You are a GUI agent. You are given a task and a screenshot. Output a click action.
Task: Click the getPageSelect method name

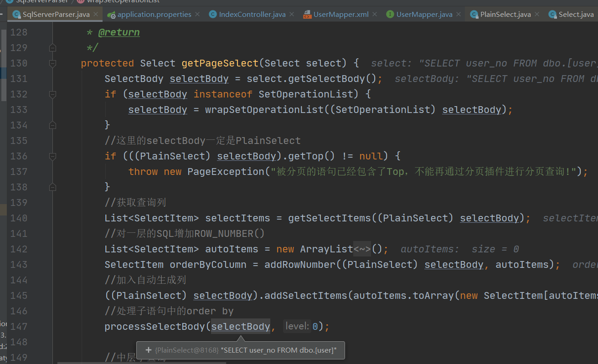(220, 63)
